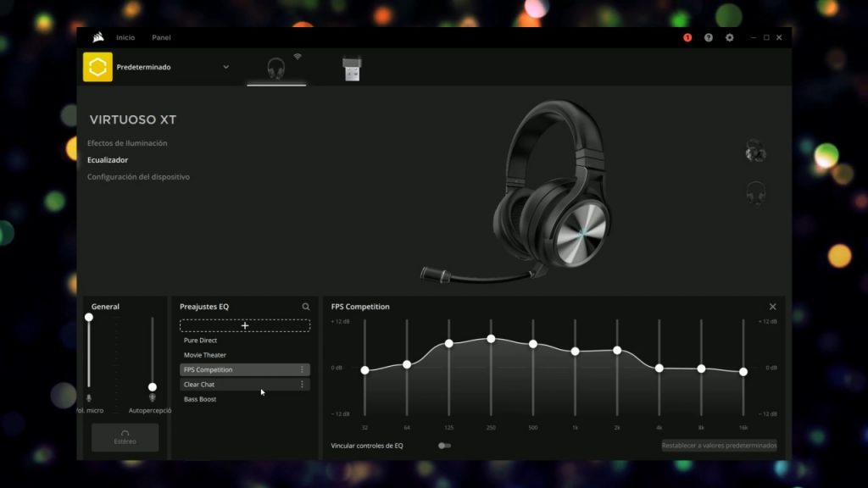Close the FPS Competition equalizer panel
868x488 pixels.
pyautogui.click(x=773, y=307)
